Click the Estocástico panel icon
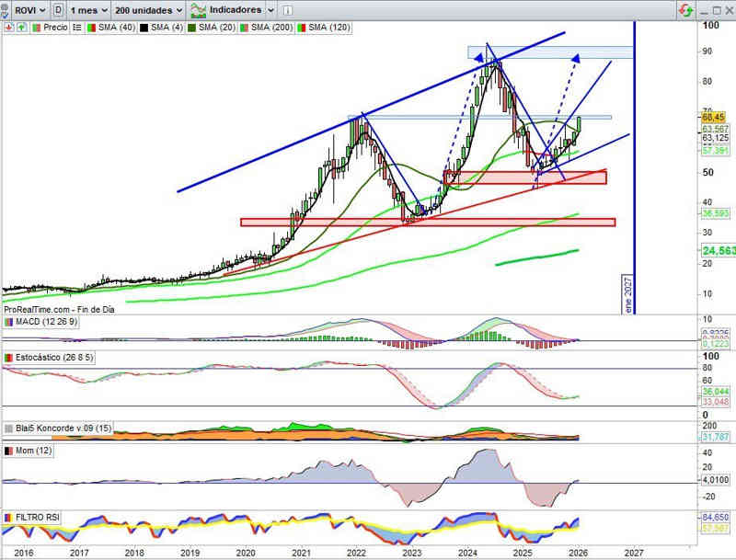The image size is (736, 560). click(8, 357)
